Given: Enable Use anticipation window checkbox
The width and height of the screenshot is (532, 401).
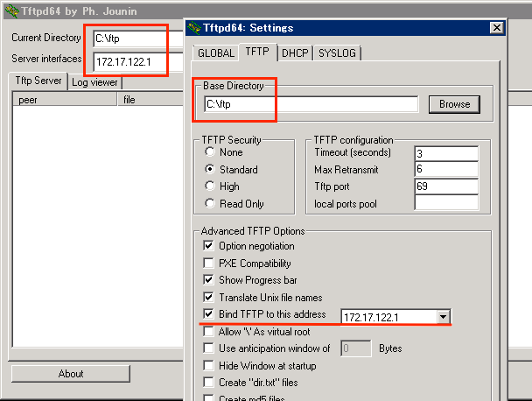Looking at the screenshot, I should point(208,348).
